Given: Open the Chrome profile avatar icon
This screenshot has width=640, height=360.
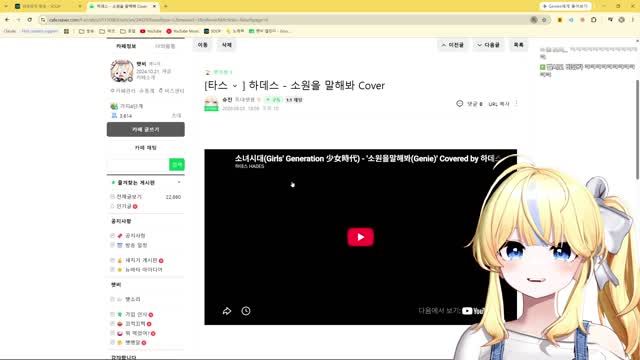Looking at the screenshot, I should click(x=622, y=20).
